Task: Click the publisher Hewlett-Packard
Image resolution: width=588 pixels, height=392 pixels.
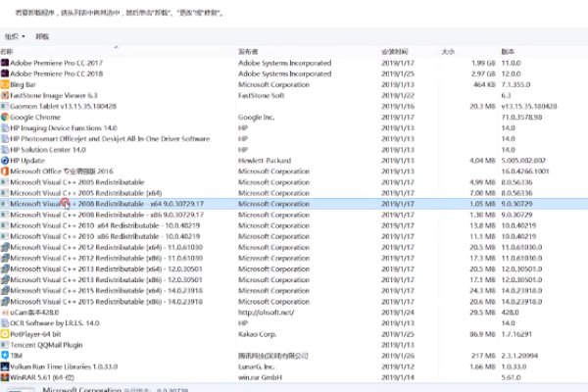Action: (x=265, y=161)
